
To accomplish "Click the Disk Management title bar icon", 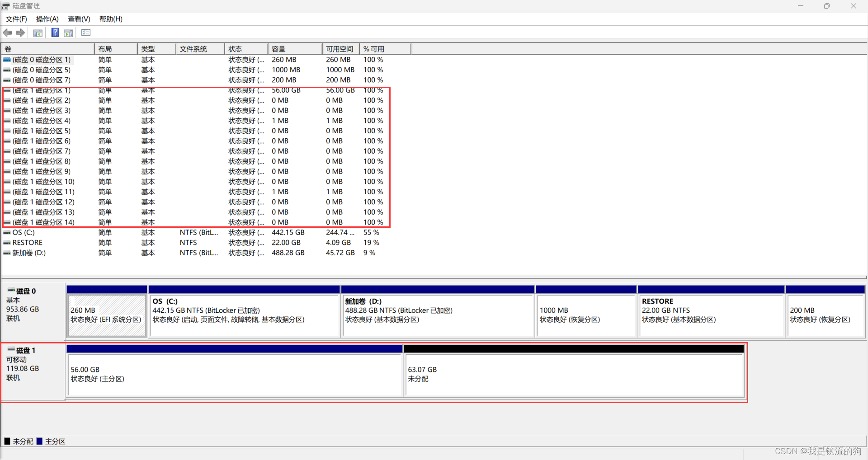I will [5, 6].
